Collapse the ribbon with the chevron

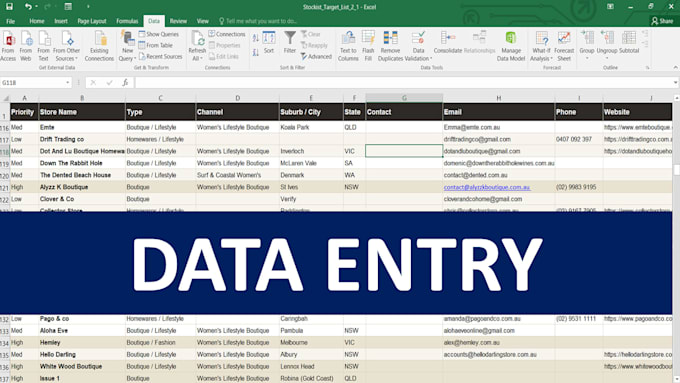click(675, 67)
